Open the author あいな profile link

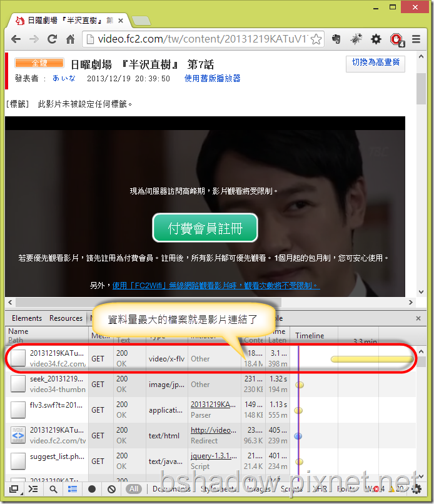[x=64, y=78]
